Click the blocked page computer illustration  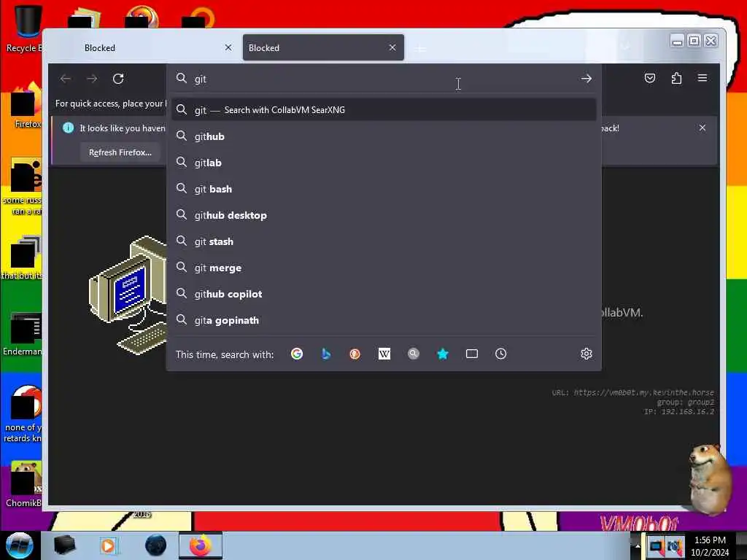(x=128, y=295)
